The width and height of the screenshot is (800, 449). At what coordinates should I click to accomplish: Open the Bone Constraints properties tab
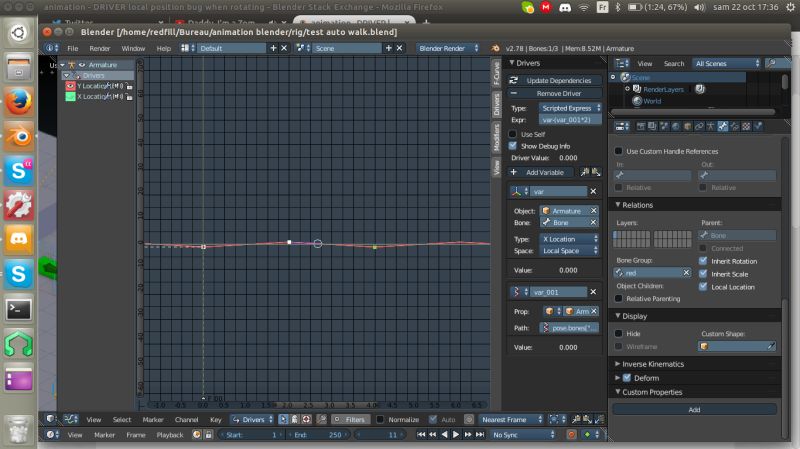pyautogui.click(x=734, y=126)
